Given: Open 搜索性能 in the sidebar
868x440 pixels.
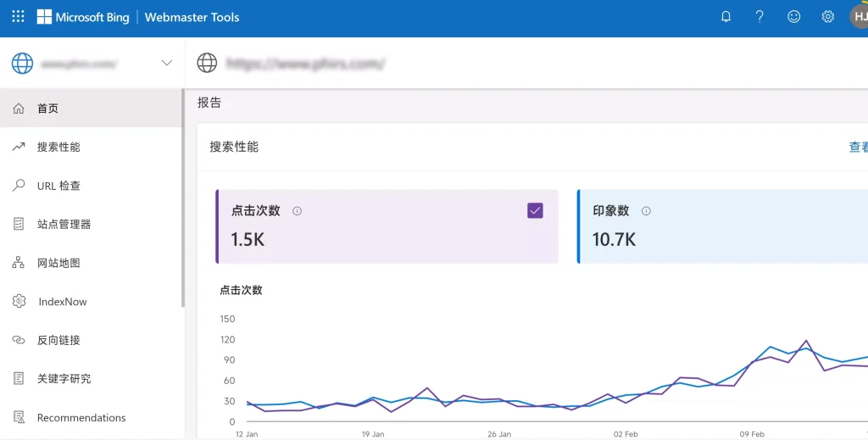Looking at the screenshot, I should (58, 147).
